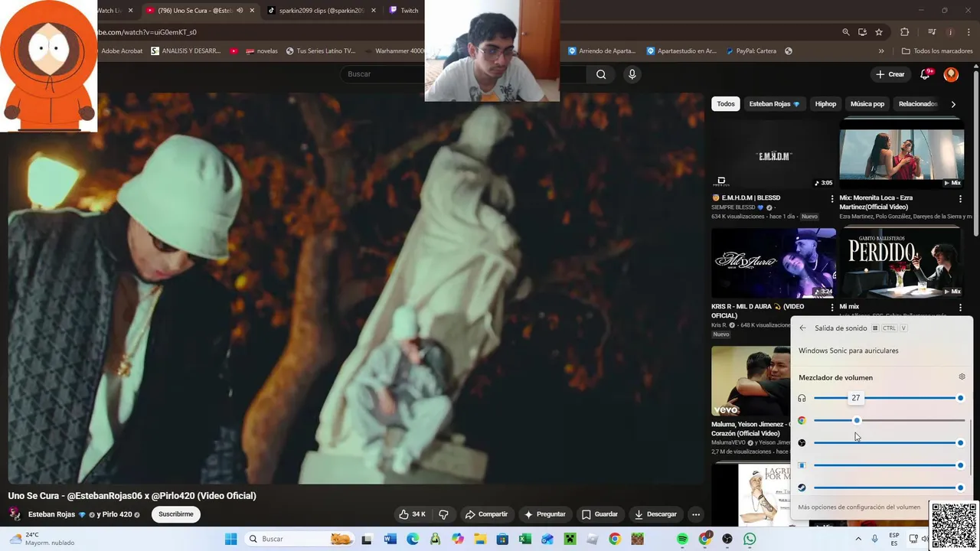This screenshot has height=551, width=980.
Task: Subscribe with the Suscribirme button
Action: [176, 514]
